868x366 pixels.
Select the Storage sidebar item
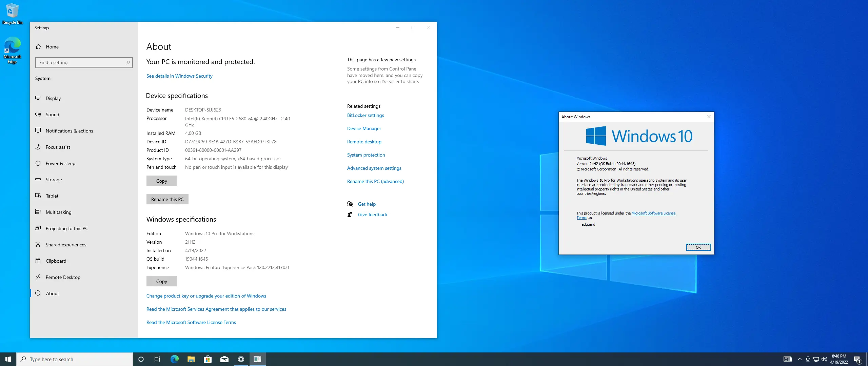click(x=54, y=180)
